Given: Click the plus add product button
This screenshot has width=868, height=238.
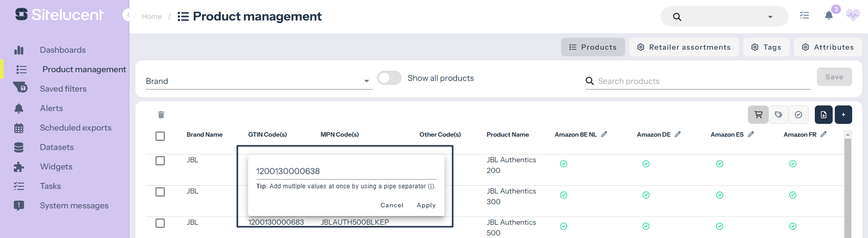Looking at the screenshot, I should tap(843, 115).
